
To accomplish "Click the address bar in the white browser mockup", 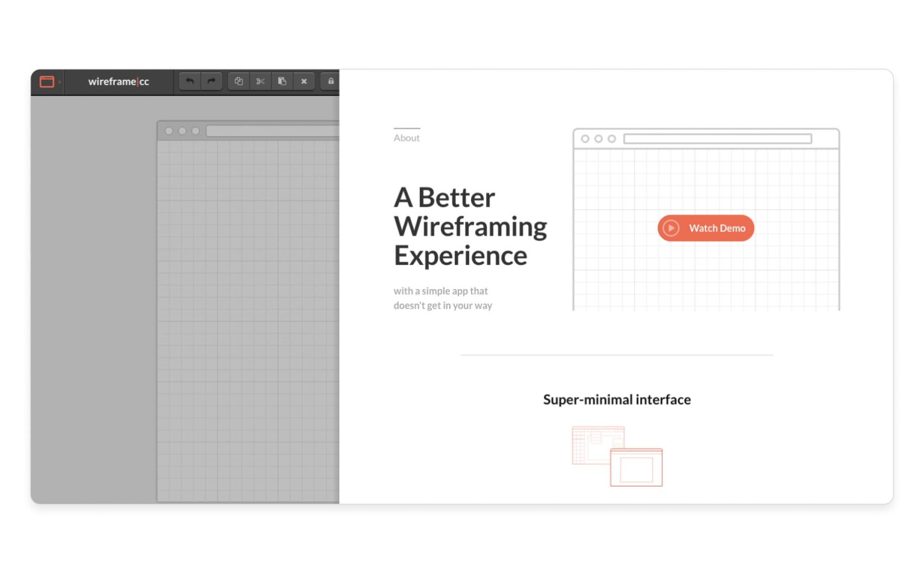I will (x=717, y=139).
